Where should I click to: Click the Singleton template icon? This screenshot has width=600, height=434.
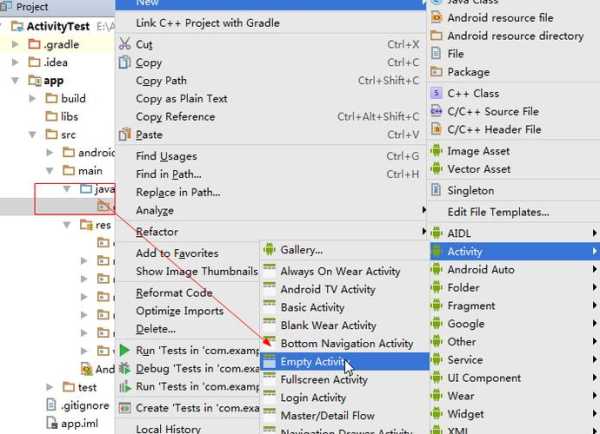(436, 190)
